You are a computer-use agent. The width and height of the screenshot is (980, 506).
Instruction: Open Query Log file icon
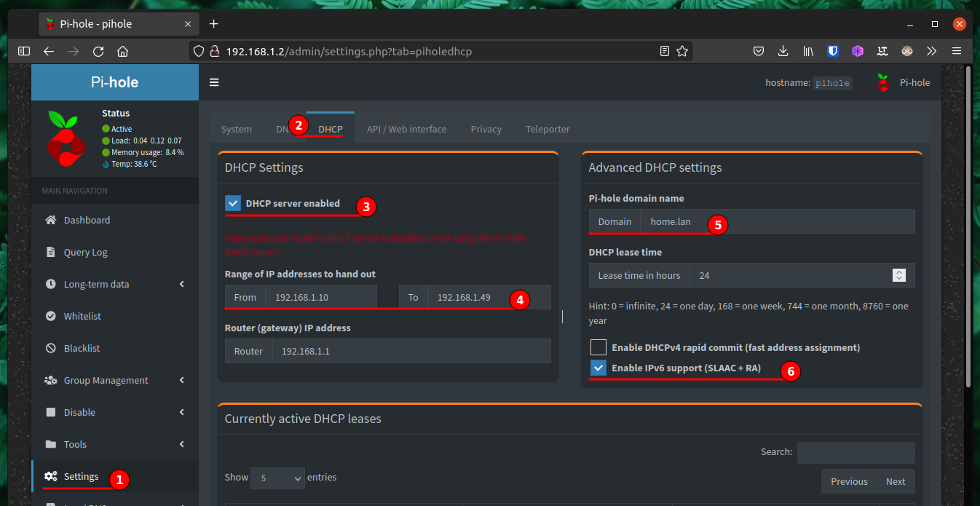click(x=50, y=252)
